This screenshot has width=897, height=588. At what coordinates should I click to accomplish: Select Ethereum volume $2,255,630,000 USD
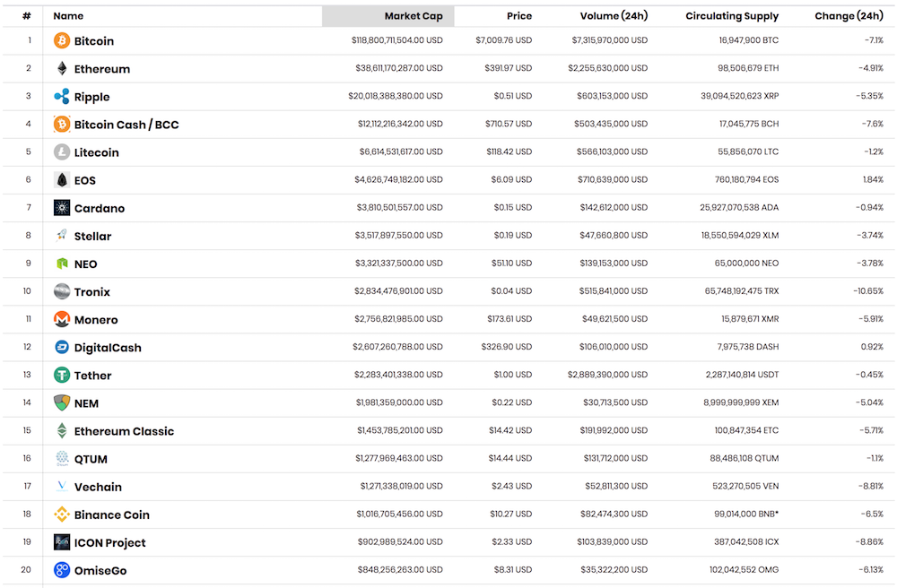(x=607, y=68)
